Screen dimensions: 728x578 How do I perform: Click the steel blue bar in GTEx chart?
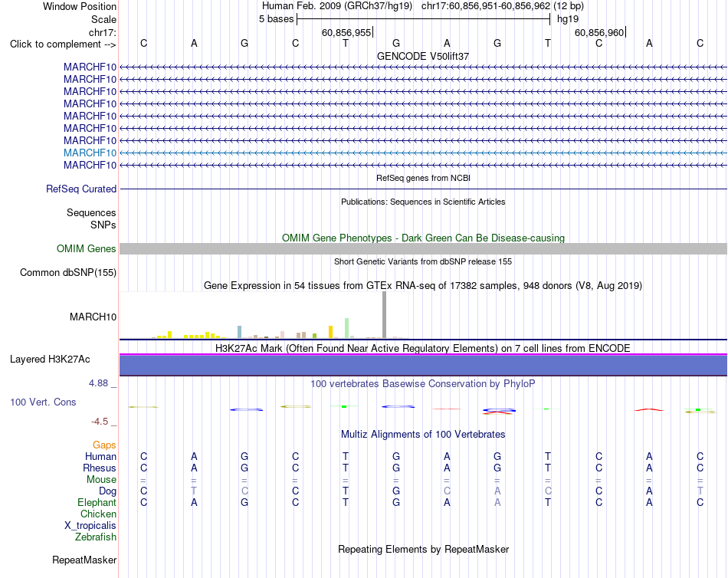(x=240, y=332)
